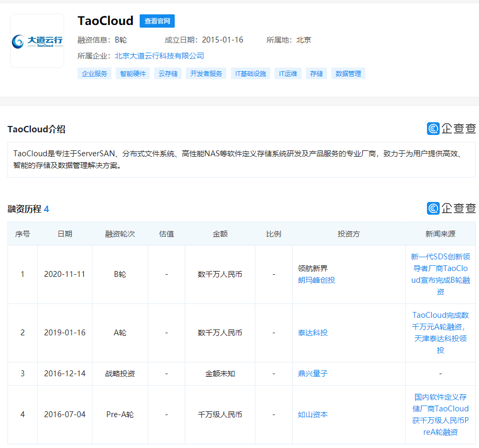Click the Pre-A轮 round cell
Viewport: 479px width, 448px height.
coord(120,415)
